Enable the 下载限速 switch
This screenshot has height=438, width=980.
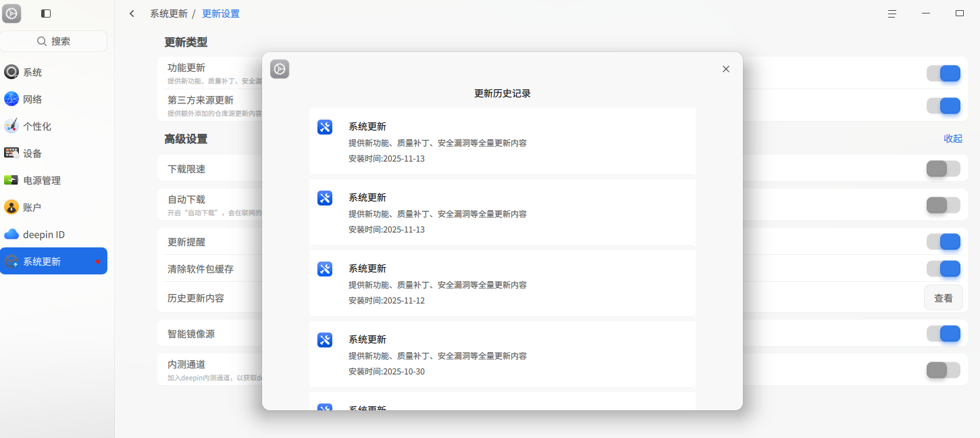pos(944,168)
